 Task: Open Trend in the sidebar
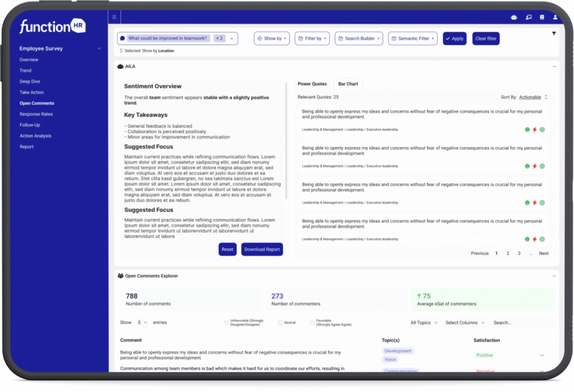point(25,70)
